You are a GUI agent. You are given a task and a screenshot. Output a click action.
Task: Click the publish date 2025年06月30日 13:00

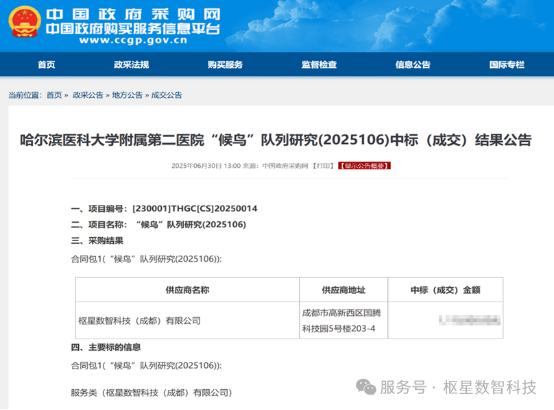pyautogui.click(x=206, y=166)
